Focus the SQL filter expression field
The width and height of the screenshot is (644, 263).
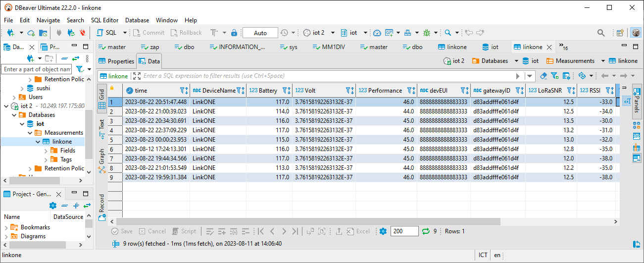pos(327,76)
